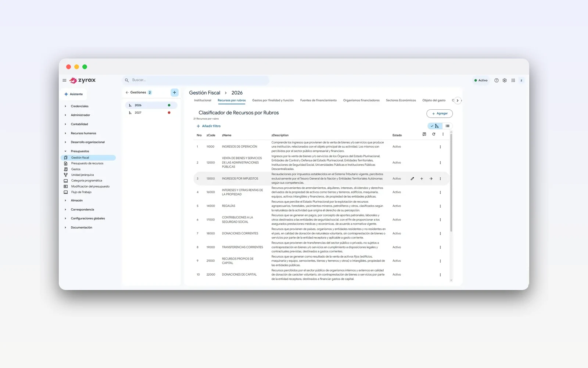The width and height of the screenshot is (588, 368).
Task: Click Añadir filtro
Action: tap(209, 126)
